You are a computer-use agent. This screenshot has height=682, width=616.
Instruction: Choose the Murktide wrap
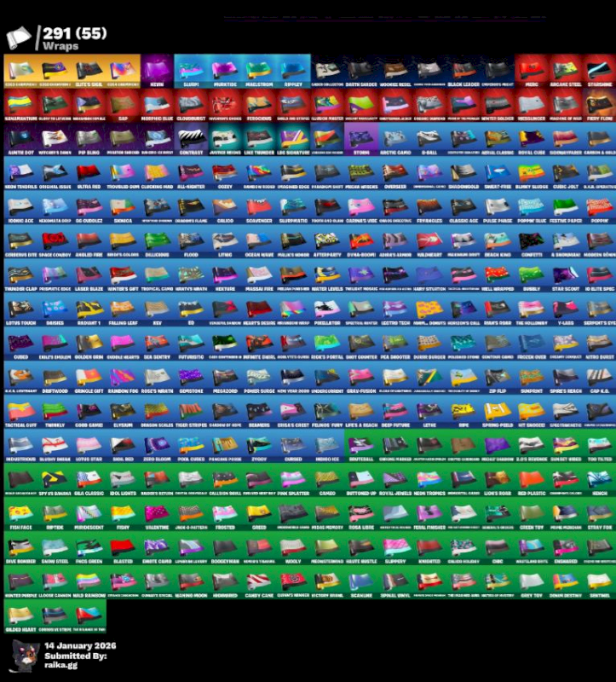[x=225, y=71]
